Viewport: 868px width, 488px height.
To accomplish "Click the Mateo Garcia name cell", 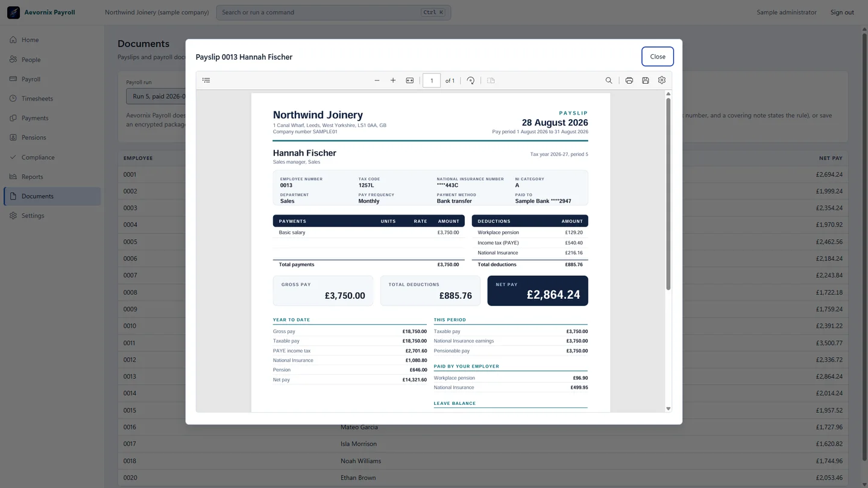I will [359, 427].
